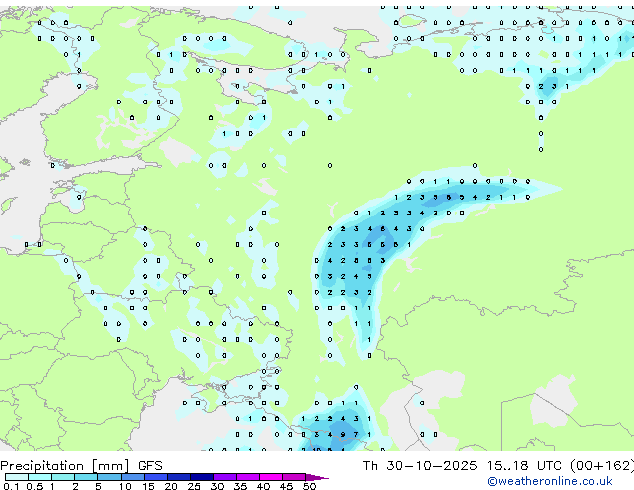The image size is (634, 490).
Task: Click the 1–2 mm legend swatch
Action: point(63,477)
